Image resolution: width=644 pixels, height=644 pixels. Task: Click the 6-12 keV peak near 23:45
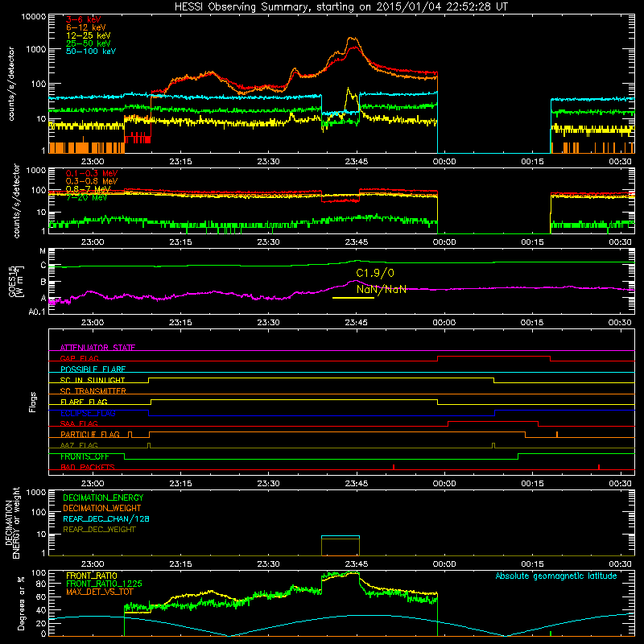coord(353,39)
